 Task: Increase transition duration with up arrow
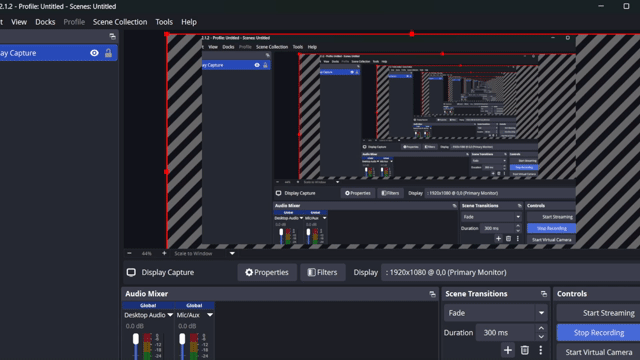pos(541,328)
